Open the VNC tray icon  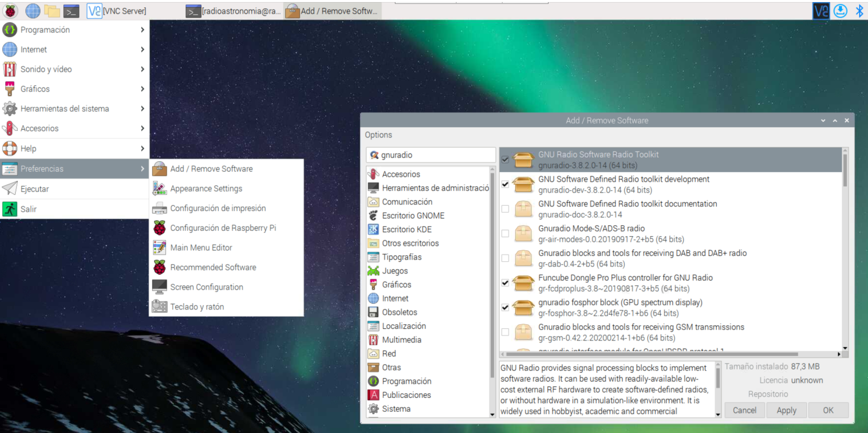821,10
